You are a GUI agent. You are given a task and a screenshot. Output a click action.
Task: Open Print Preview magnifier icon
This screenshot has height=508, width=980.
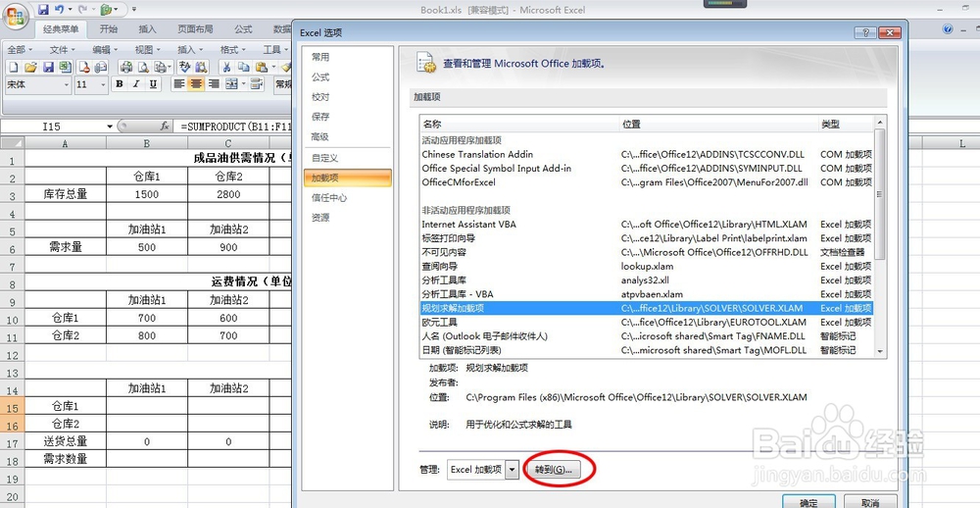tap(143, 67)
